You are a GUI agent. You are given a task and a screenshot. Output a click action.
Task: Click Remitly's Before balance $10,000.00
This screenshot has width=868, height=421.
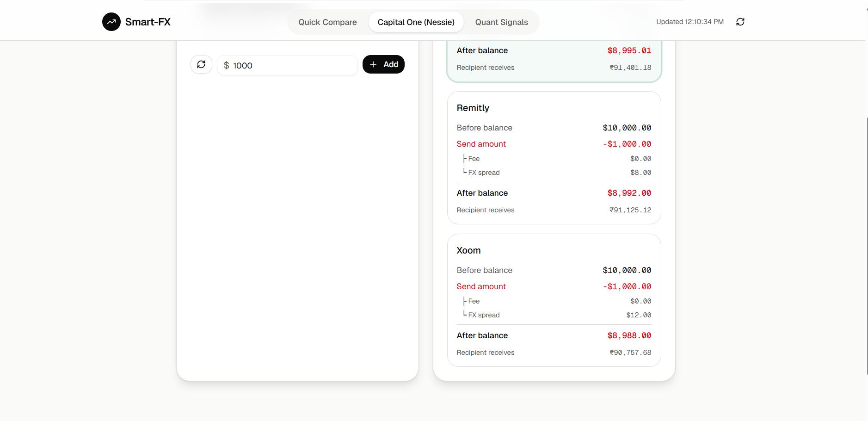coord(627,128)
